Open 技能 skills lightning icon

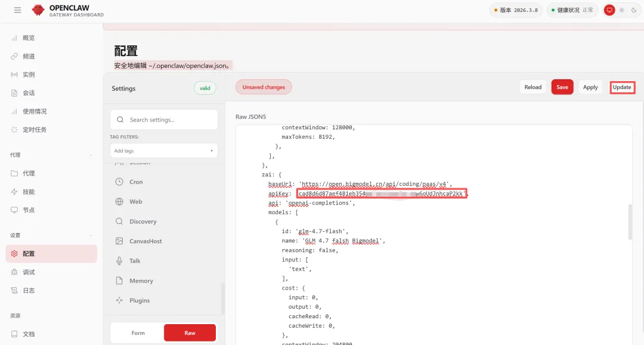pos(14,192)
